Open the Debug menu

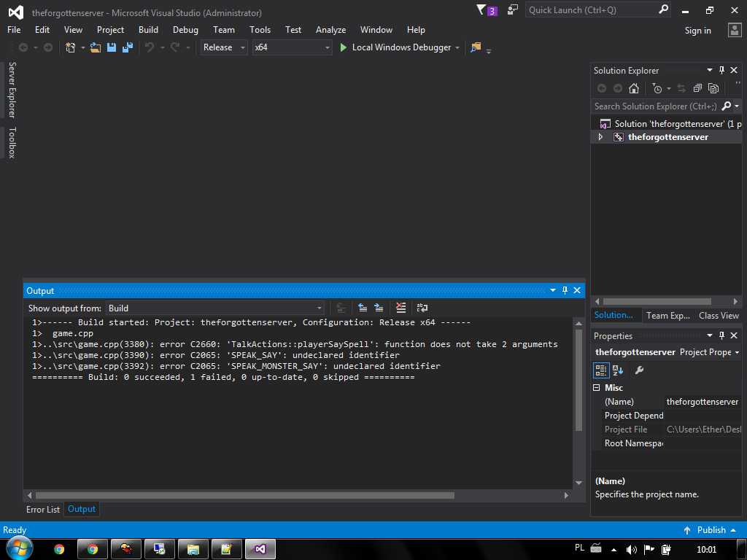click(185, 29)
